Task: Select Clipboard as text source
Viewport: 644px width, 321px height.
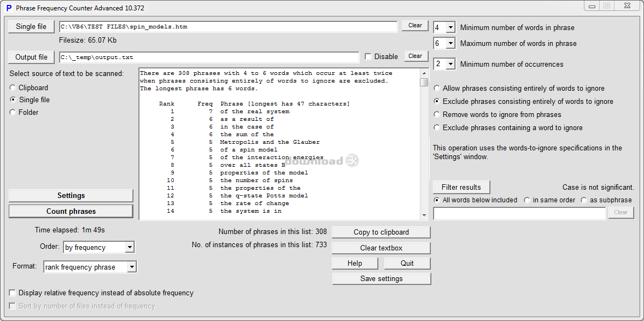Action: pyautogui.click(x=13, y=87)
